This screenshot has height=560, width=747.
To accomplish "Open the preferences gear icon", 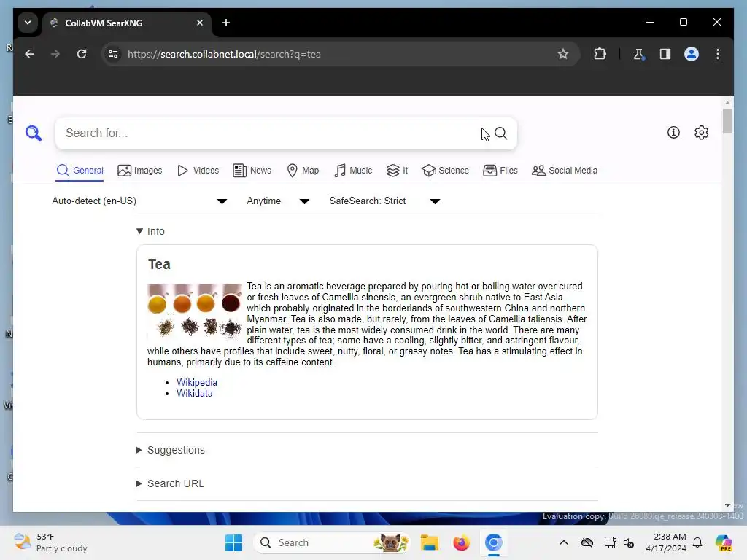I will coord(701,133).
